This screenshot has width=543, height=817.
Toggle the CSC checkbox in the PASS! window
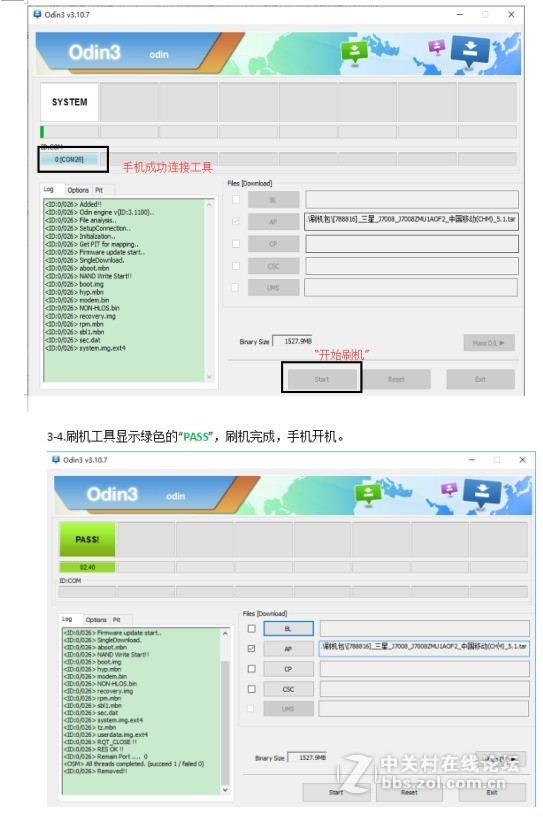point(252,689)
